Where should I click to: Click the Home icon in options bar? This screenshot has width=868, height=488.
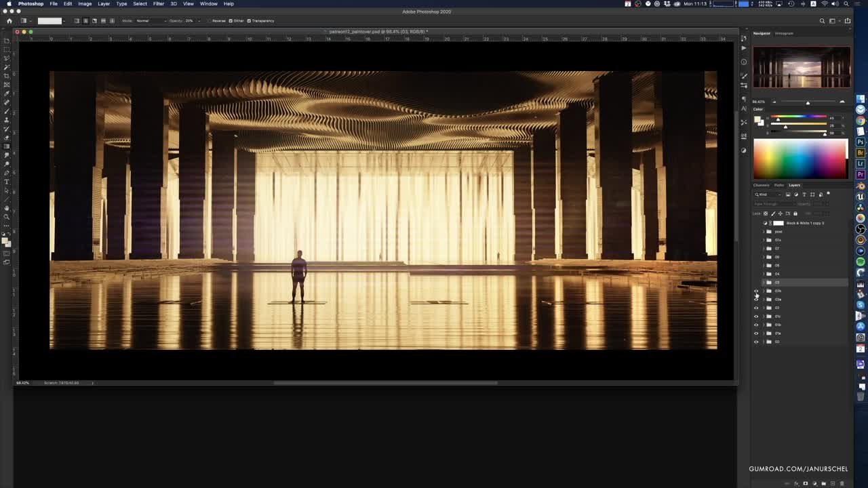[9, 20]
